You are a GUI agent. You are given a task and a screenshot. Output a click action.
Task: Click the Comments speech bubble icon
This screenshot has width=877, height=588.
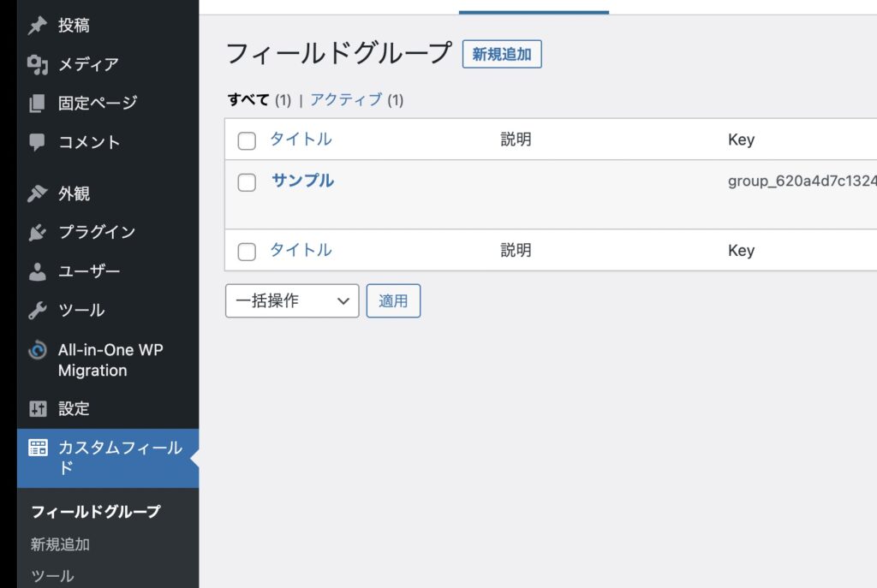[37, 142]
